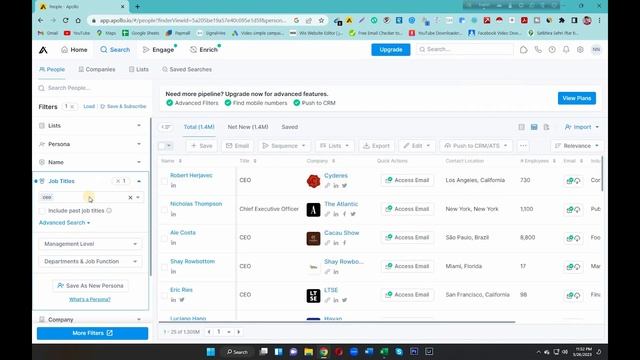Click the Chrome reload page icon
640x360 pixels.
[65, 20]
